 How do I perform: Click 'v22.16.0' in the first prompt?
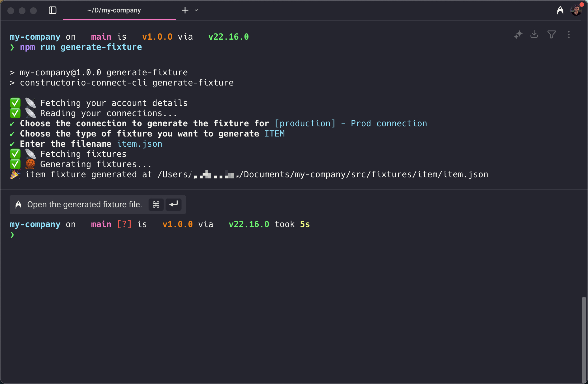point(229,37)
